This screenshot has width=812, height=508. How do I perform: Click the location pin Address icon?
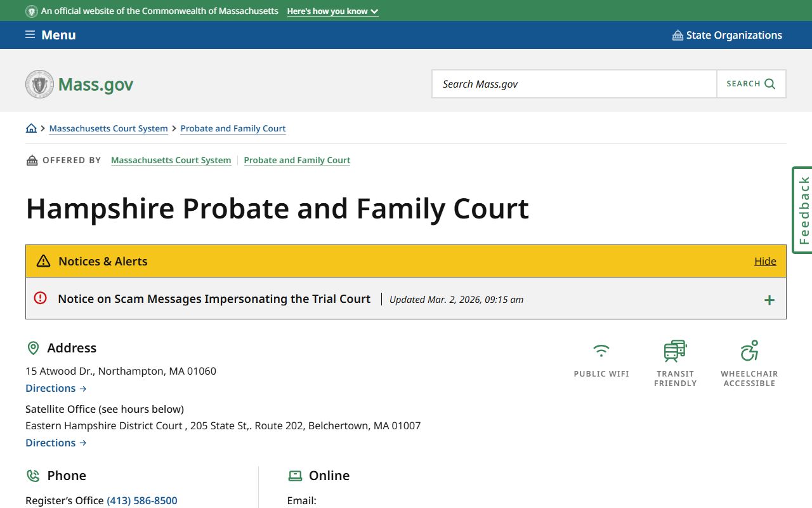(x=33, y=348)
